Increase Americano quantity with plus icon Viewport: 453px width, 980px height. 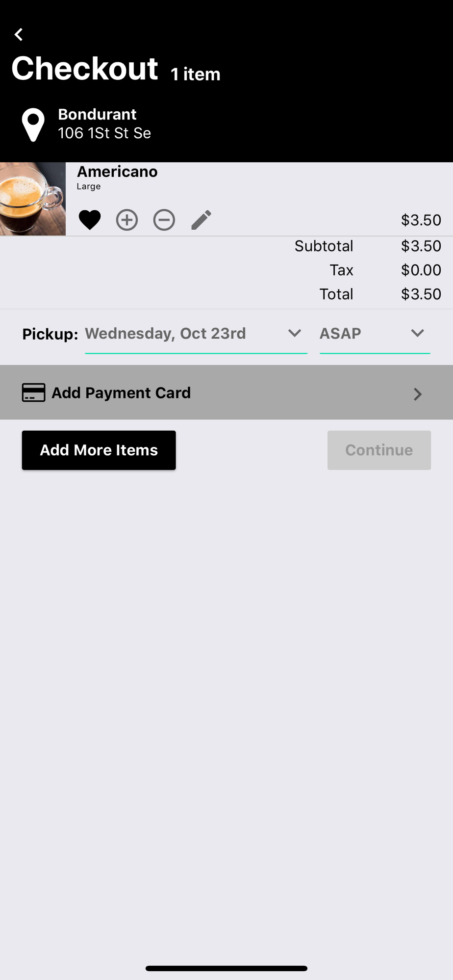[127, 220]
